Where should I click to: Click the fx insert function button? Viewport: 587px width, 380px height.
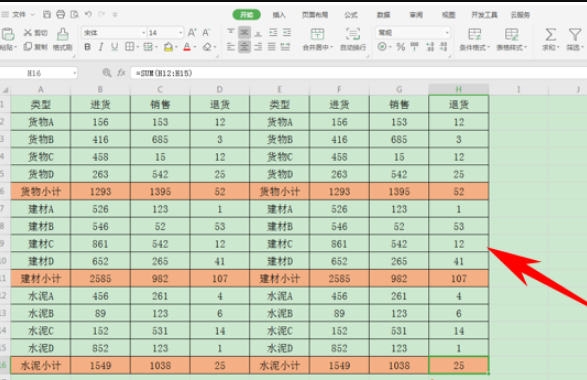click(x=121, y=73)
